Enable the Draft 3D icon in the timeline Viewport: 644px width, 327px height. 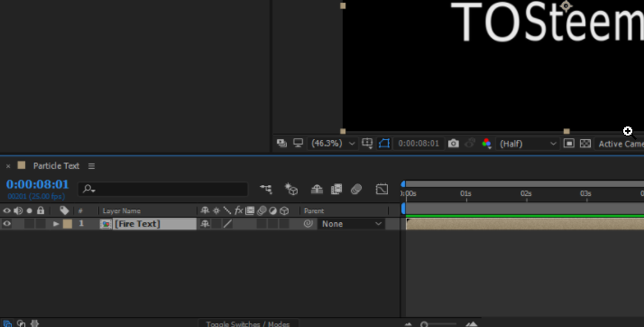tap(291, 189)
